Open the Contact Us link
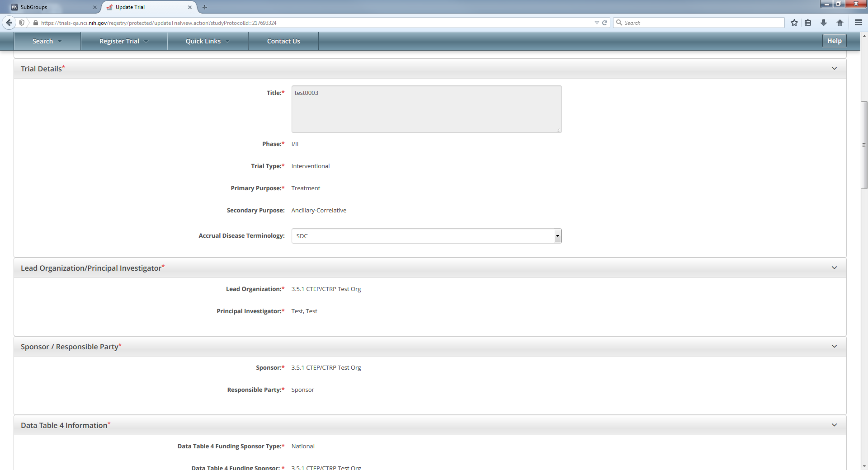Screen dimensions: 868x470 click(283, 41)
